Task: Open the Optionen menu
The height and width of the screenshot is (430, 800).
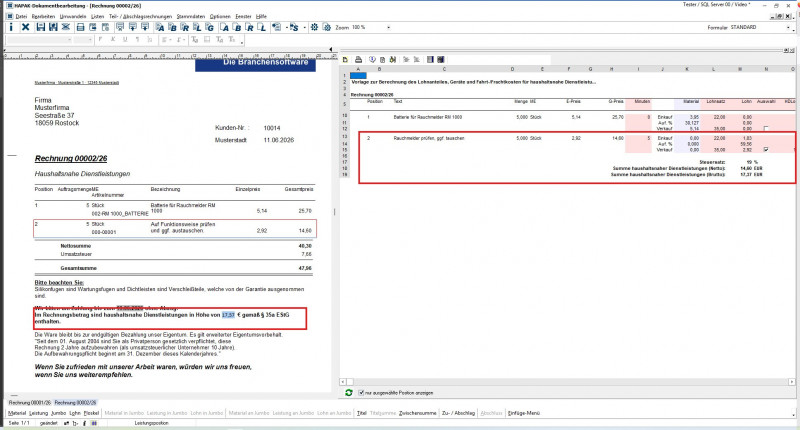Action: pyautogui.click(x=220, y=16)
